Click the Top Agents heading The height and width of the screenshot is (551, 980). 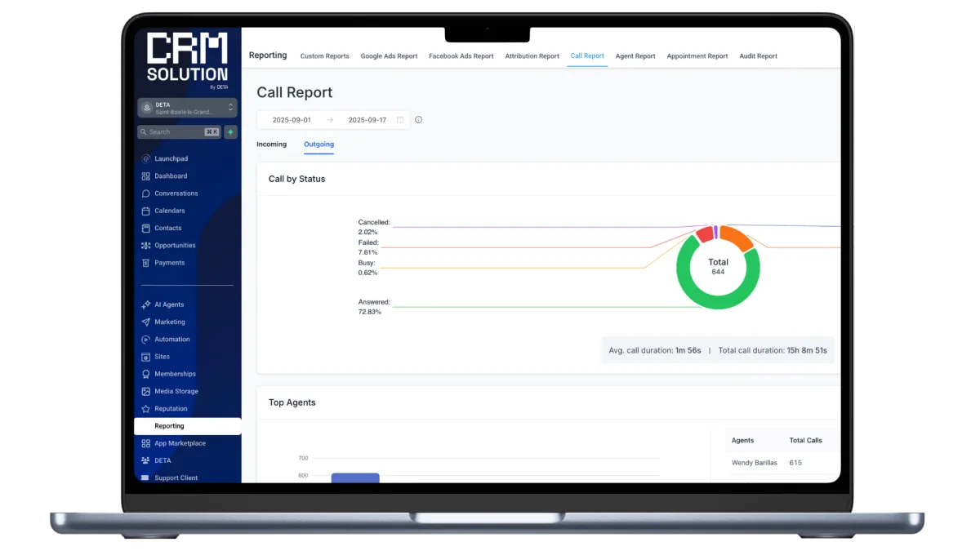coord(292,402)
